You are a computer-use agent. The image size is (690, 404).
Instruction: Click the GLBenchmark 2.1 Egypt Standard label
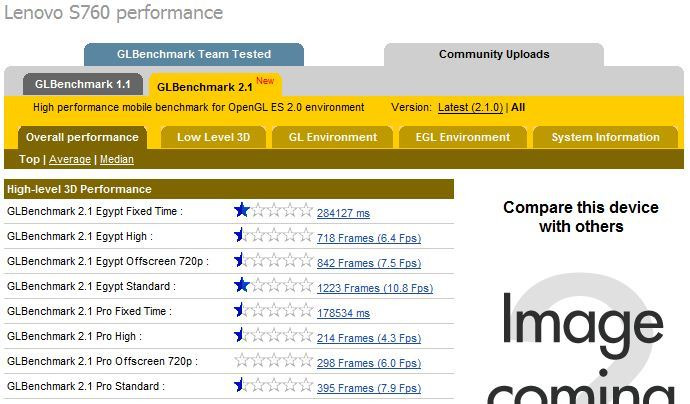91,286
